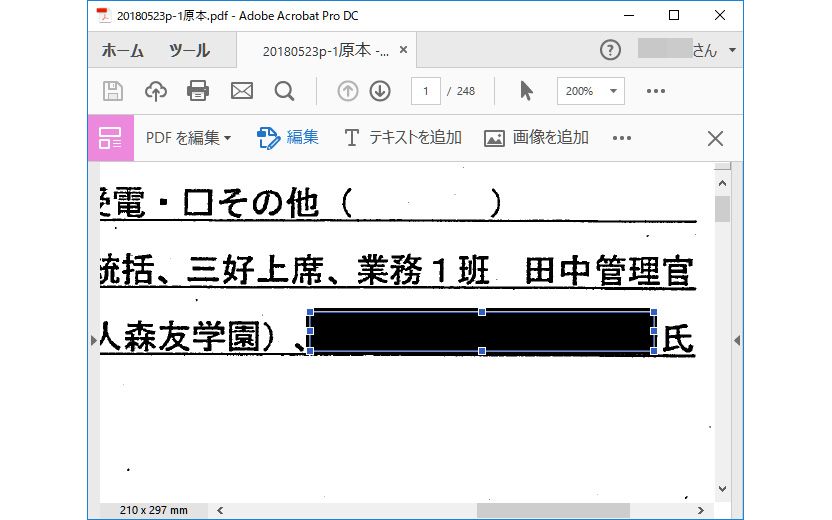Minimize the Acrobat window
Image resolution: width=832 pixels, height=520 pixels.
coord(629,15)
